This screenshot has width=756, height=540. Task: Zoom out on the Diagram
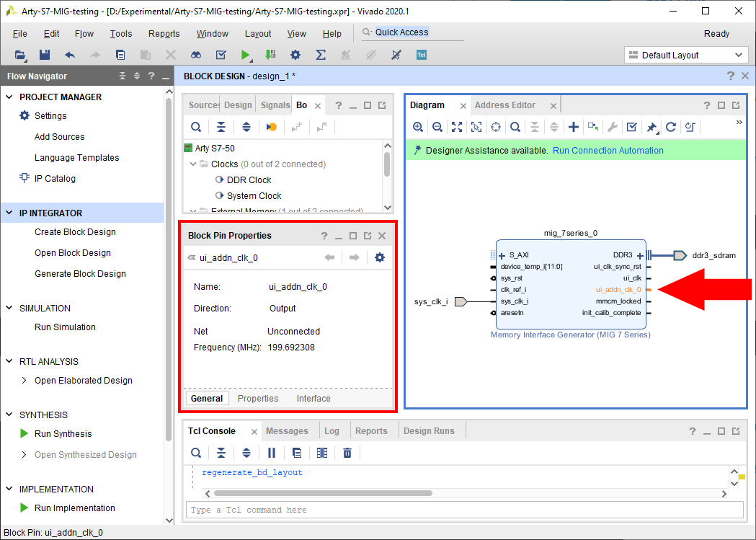click(x=437, y=127)
